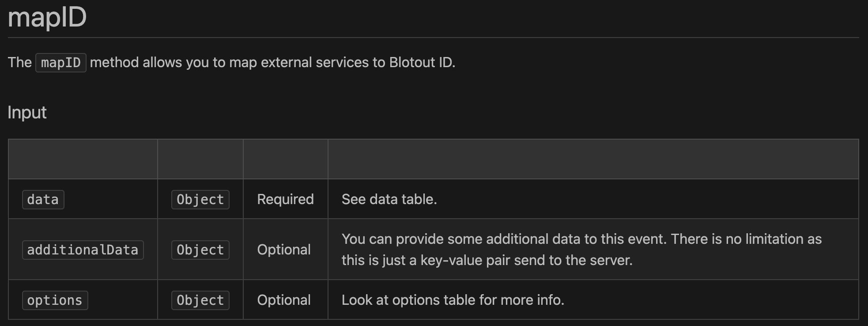
Task: Click the Object type in data row
Action: click(200, 200)
